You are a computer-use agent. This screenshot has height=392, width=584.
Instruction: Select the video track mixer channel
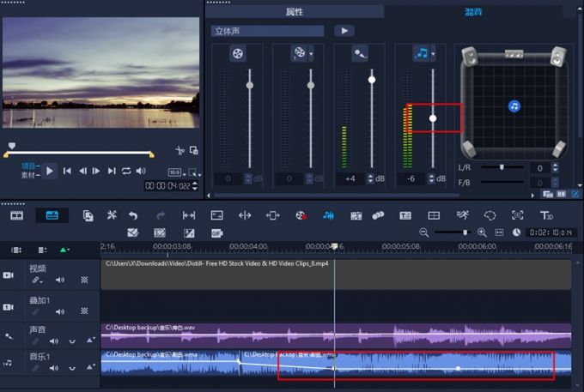tap(238, 53)
